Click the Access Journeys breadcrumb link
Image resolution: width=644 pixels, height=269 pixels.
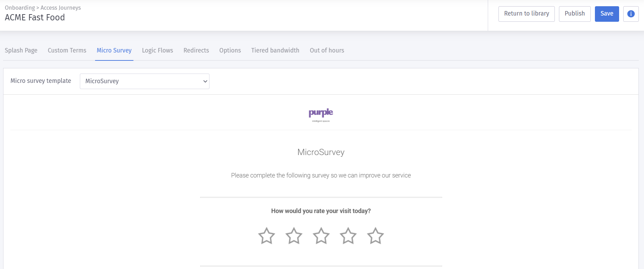tap(60, 8)
